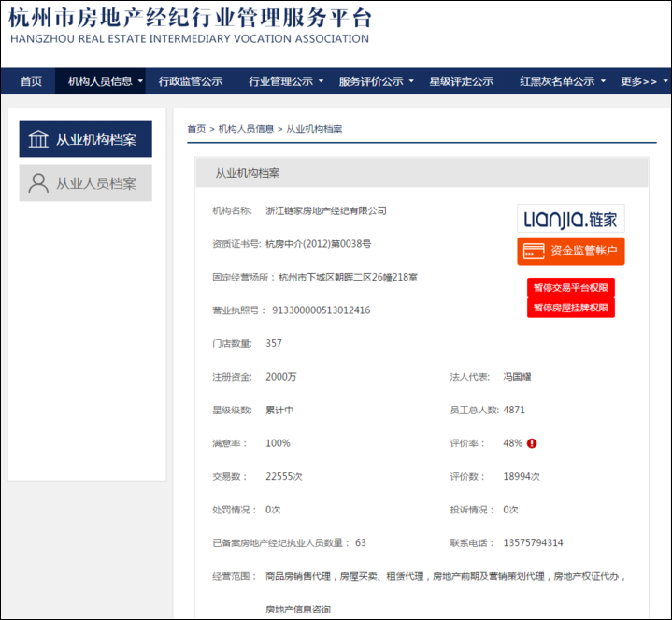This screenshot has width=672, height=620.
Task: Click certificate number 杭房中介(2012)第0038号
Action: (319, 244)
